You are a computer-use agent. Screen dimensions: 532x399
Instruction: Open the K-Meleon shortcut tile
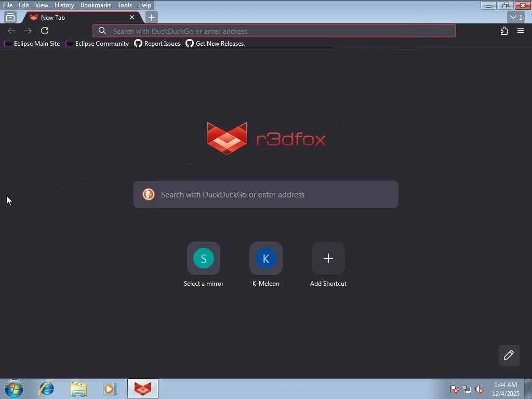[266, 264]
